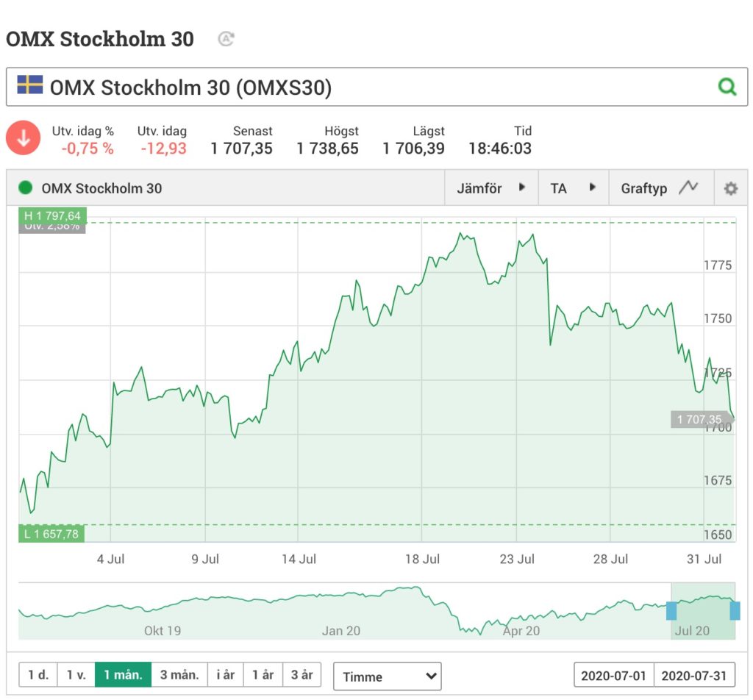Click the green search magnifier icon
The image size is (753, 700).
pyautogui.click(x=727, y=87)
